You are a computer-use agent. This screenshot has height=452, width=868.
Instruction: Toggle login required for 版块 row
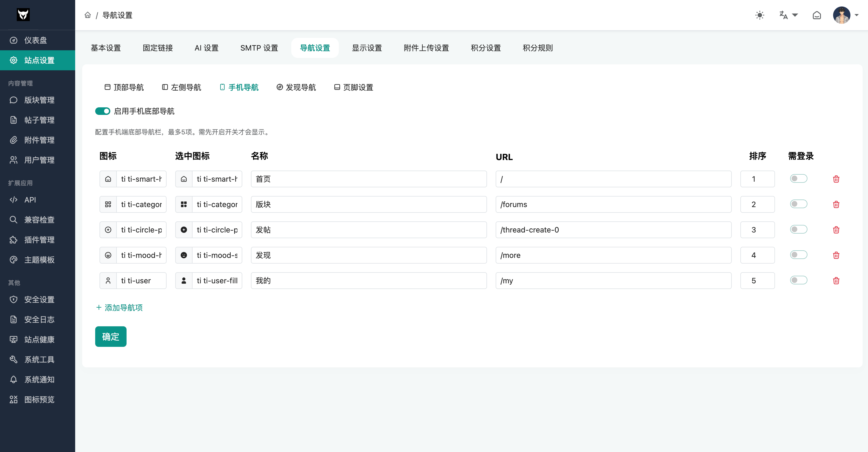tap(799, 204)
